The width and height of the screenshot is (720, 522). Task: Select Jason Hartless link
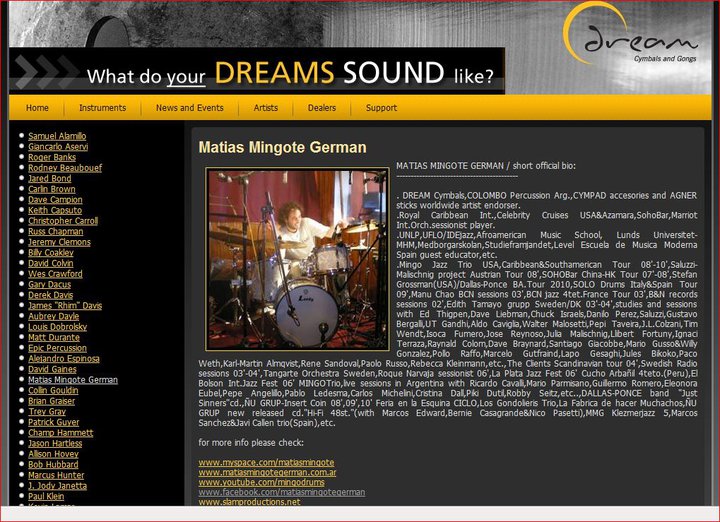click(x=55, y=443)
